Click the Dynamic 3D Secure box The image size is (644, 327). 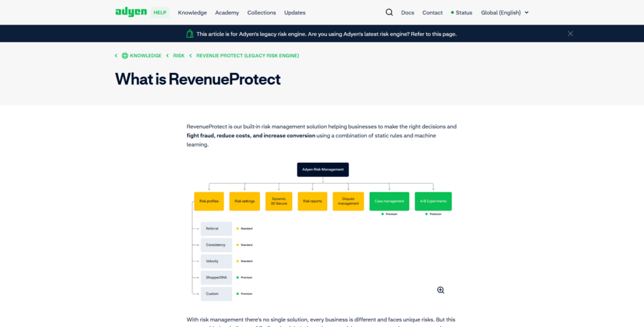(279, 201)
